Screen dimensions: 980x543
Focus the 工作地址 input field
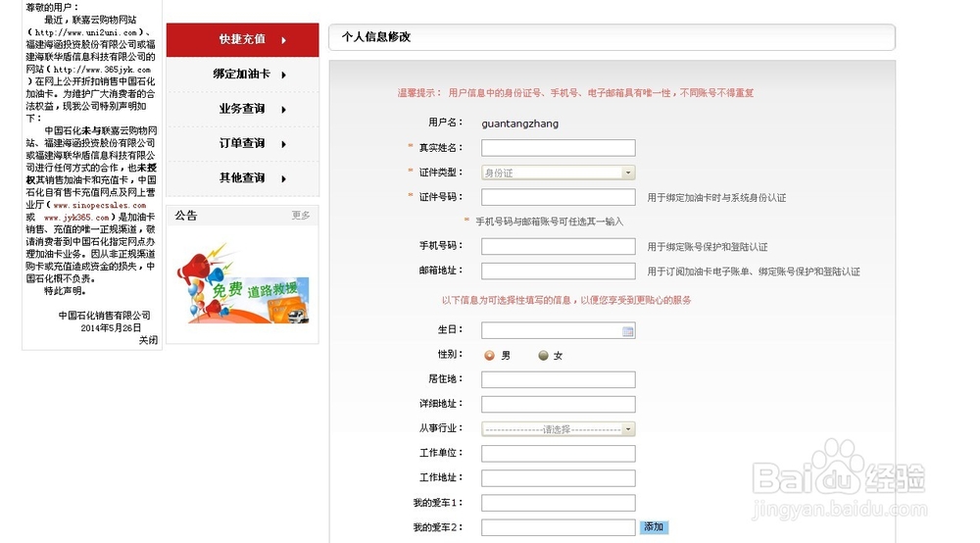(x=559, y=478)
